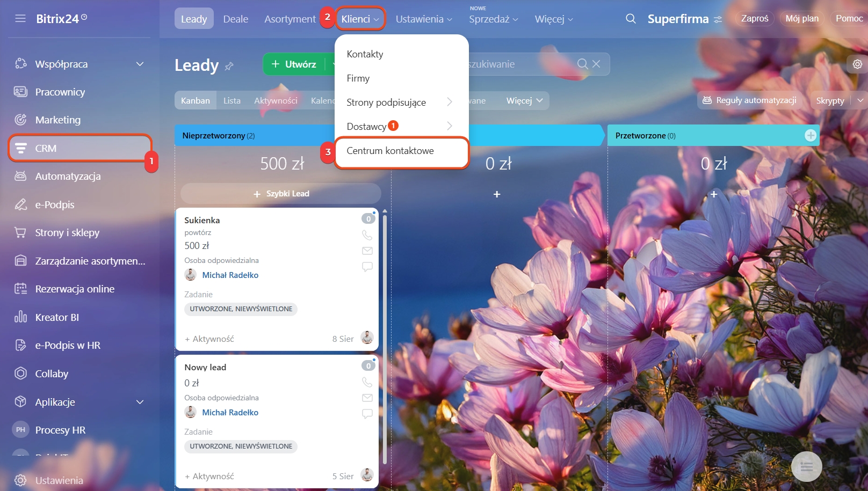Open the chat icon on Sukienka card
Screen dimensions: 868x491
pyautogui.click(x=367, y=267)
